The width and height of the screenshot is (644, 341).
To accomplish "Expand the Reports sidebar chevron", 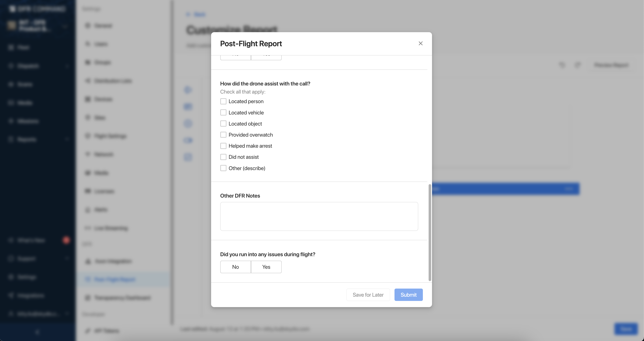I will [67, 139].
